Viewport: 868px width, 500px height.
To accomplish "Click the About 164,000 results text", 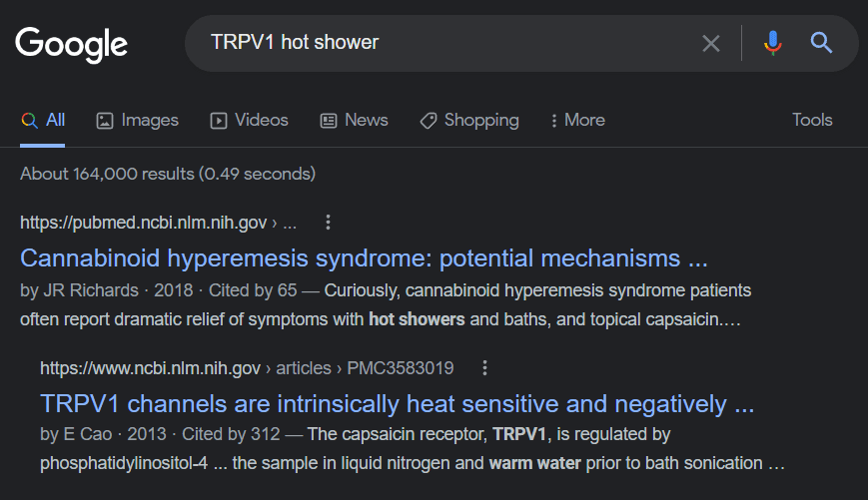I will click(168, 174).
